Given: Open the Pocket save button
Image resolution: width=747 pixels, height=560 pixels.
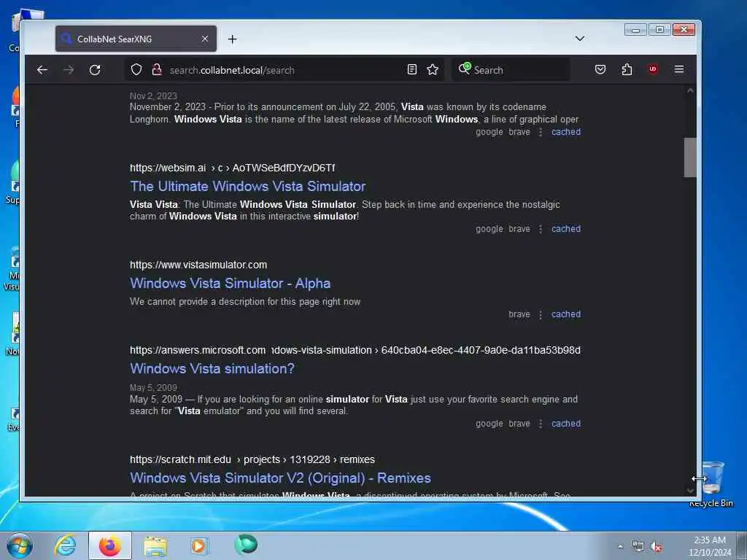Looking at the screenshot, I should pyautogui.click(x=600, y=69).
